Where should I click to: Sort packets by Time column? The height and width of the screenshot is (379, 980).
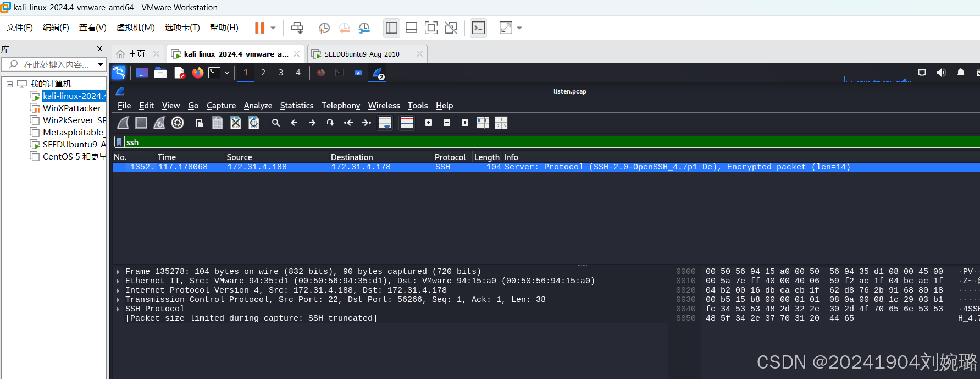pyautogui.click(x=190, y=157)
